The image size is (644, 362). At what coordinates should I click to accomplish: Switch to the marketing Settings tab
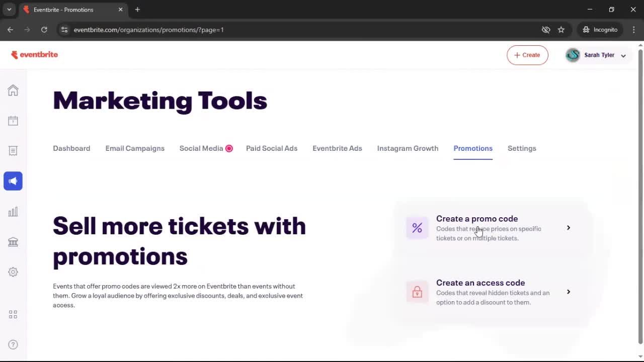coord(522,148)
